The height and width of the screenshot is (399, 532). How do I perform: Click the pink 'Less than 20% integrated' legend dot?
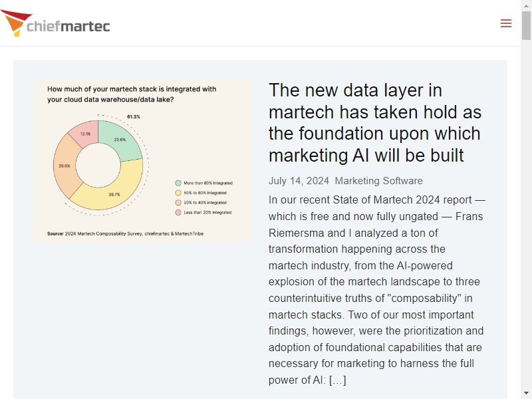point(178,212)
